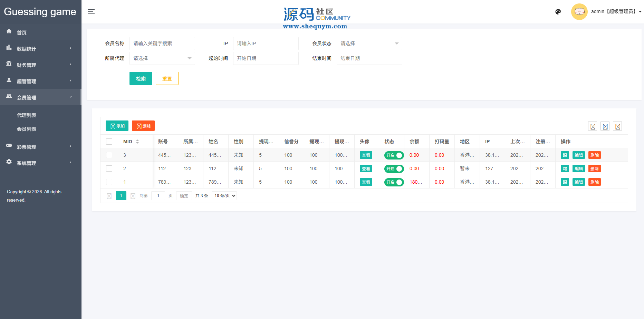Open 代理列表 in the sidebar
Viewport: 644px width, 319px height.
[27, 115]
